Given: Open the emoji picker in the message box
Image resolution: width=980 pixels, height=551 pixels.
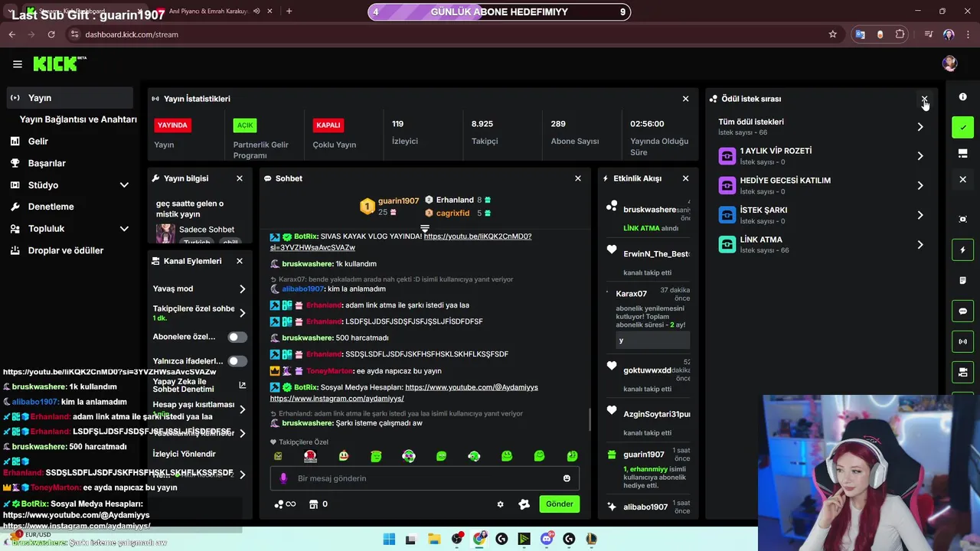Looking at the screenshot, I should point(567,478).
